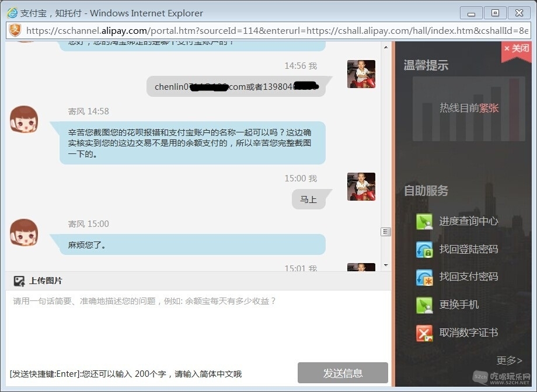537x392 pixels.
Task: Click 更多> link in self-service panel
Action: click(509, 360)
